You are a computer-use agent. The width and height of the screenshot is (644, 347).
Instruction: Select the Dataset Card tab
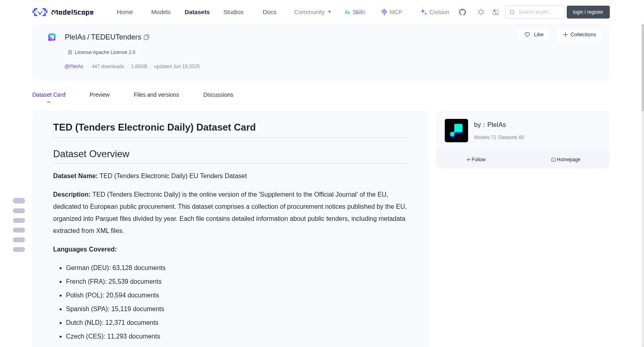pyautogui.click(x=49, y=95)
